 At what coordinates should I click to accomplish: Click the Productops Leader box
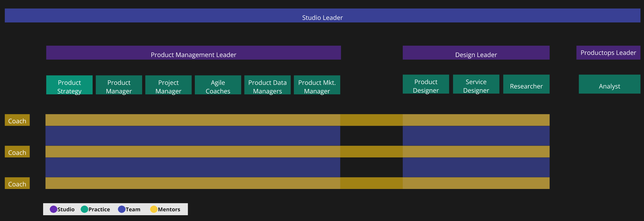coord(608,53)
